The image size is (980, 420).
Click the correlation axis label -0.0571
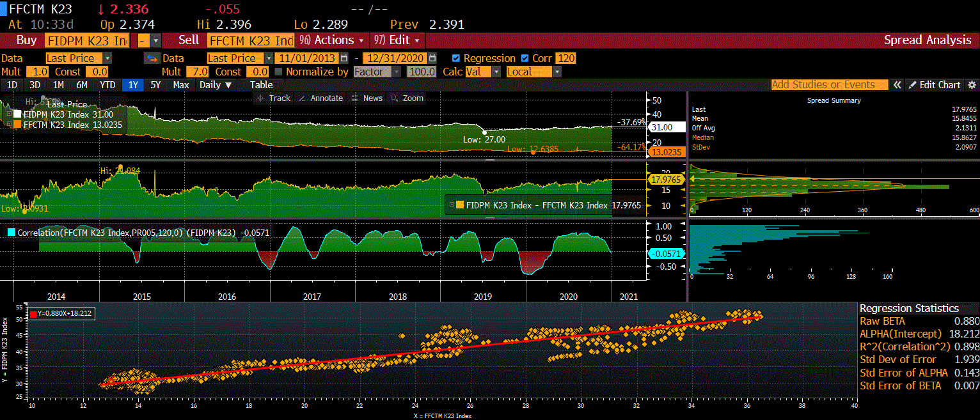tap(667, 254)
